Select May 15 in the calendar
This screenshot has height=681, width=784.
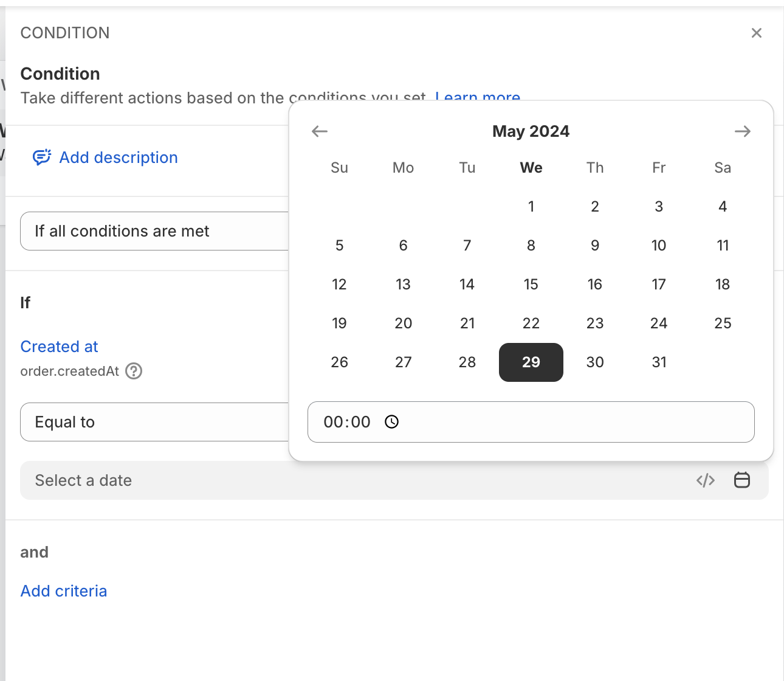(531, 285)
